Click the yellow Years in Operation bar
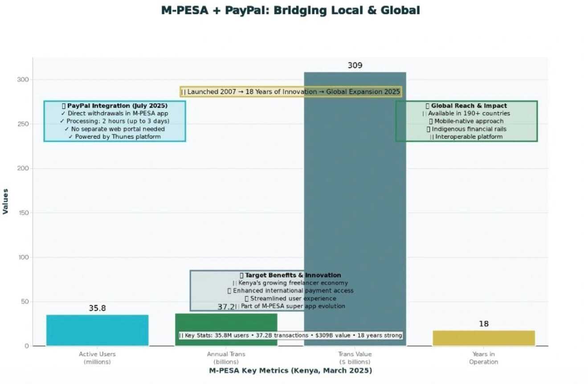This screenshot has width=588, height=384. coord(484,338)
